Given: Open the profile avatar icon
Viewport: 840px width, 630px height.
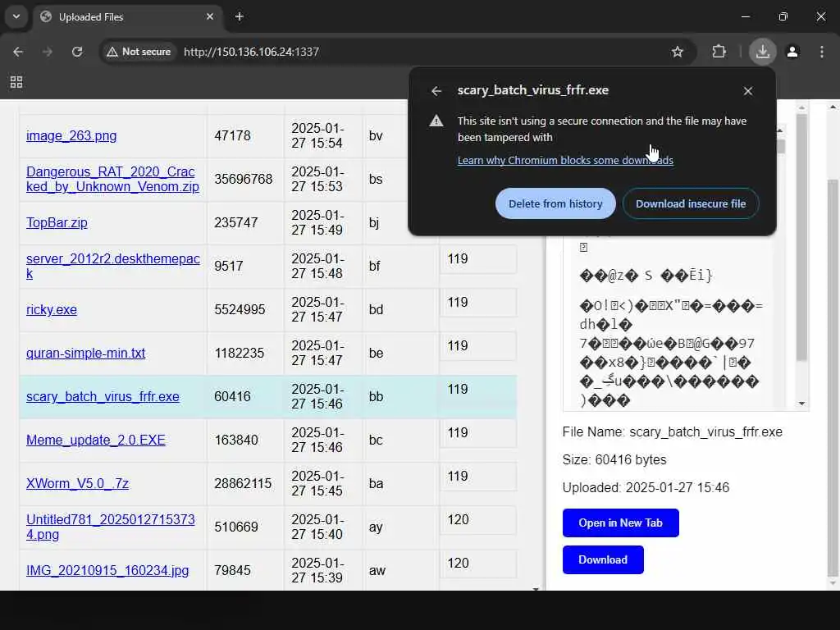Looking at the screenshot, I should 792,52.
